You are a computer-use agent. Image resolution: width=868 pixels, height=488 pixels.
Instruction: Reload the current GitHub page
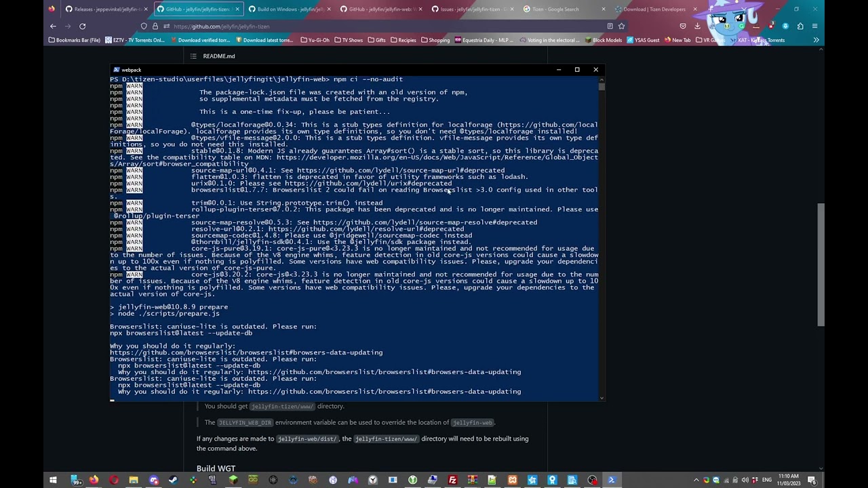[x=82, y=26]
